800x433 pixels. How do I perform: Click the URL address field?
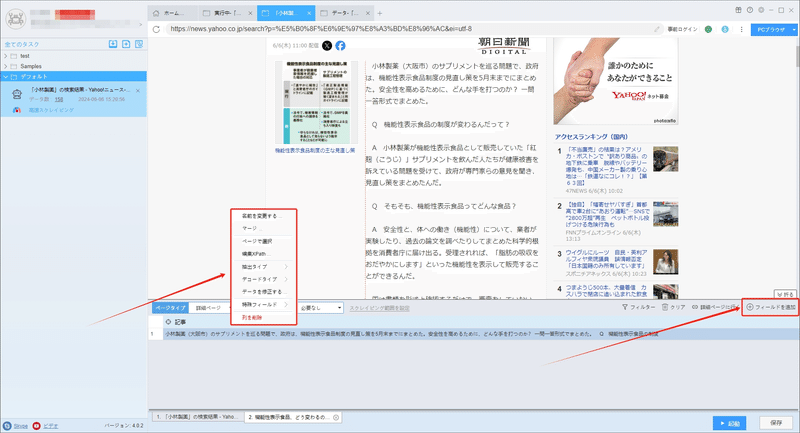click(411, 29)
